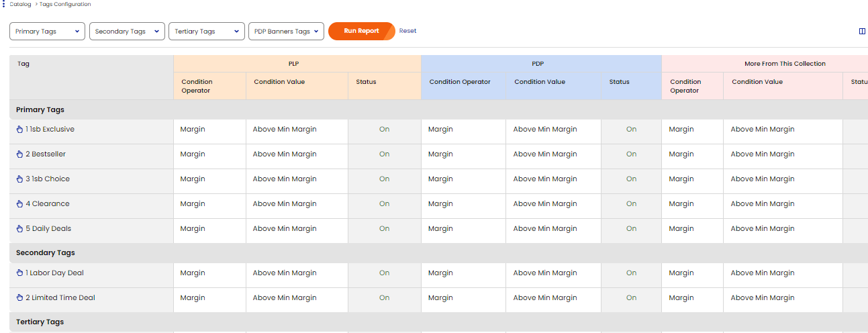Toggle PLP status On for 1sb Exclusive
Viewport: 868px width, 333px height.
[x=384, y=130]
